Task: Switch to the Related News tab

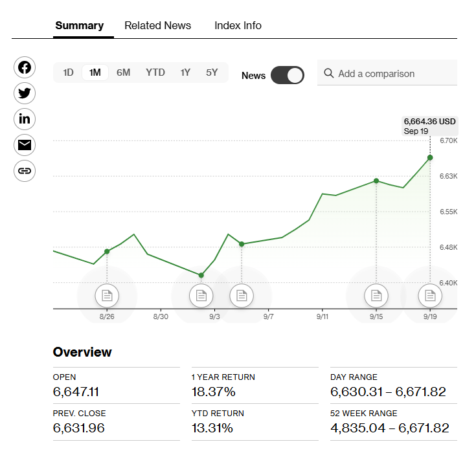Action: click(x=157, y=26)
